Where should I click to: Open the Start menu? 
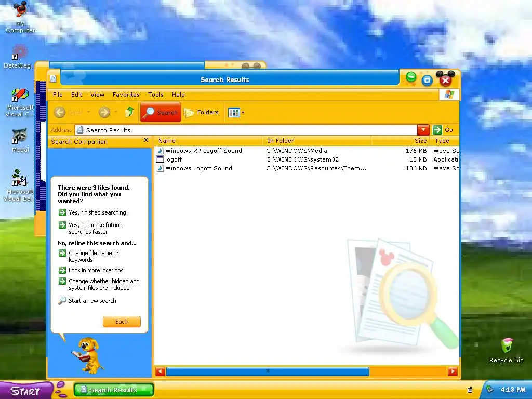pyautogui.click(x=26, y=390)
